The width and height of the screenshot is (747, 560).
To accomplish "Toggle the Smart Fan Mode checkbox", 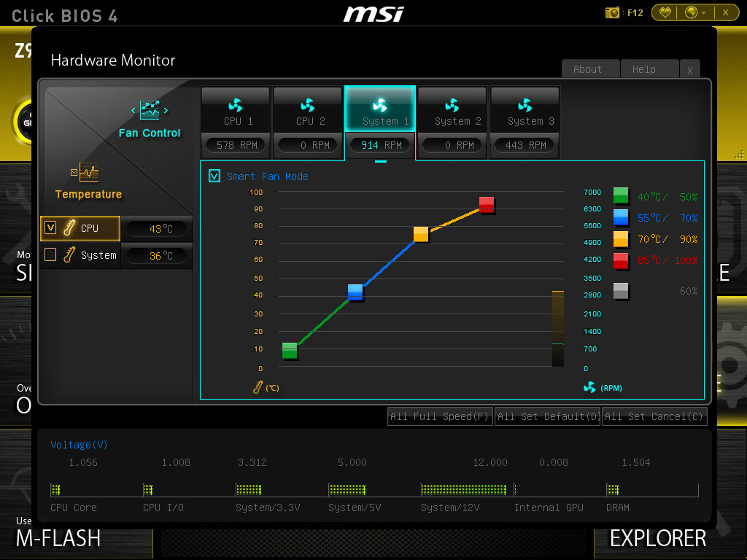I will (x=214, y=176).
